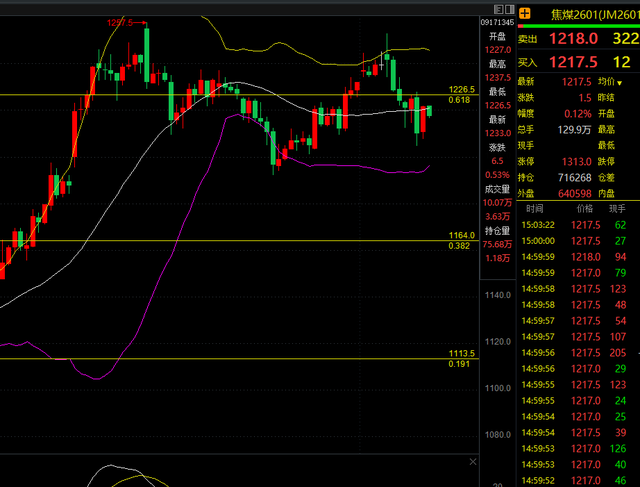Image resolution: width=640 pixels, height=487 pixels.
Task: Click the 0.618 Fibonacci level label
Action: [x=459, y=100]
